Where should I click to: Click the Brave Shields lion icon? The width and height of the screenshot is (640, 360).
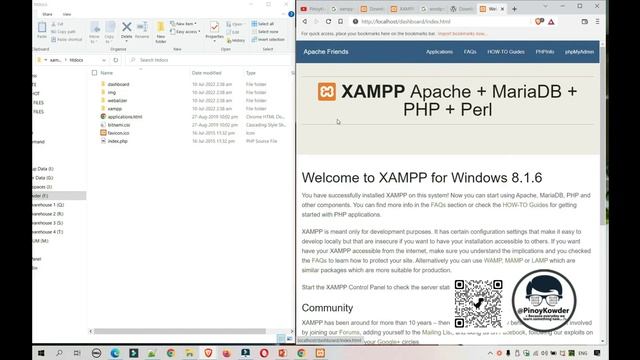pos(539,22)
